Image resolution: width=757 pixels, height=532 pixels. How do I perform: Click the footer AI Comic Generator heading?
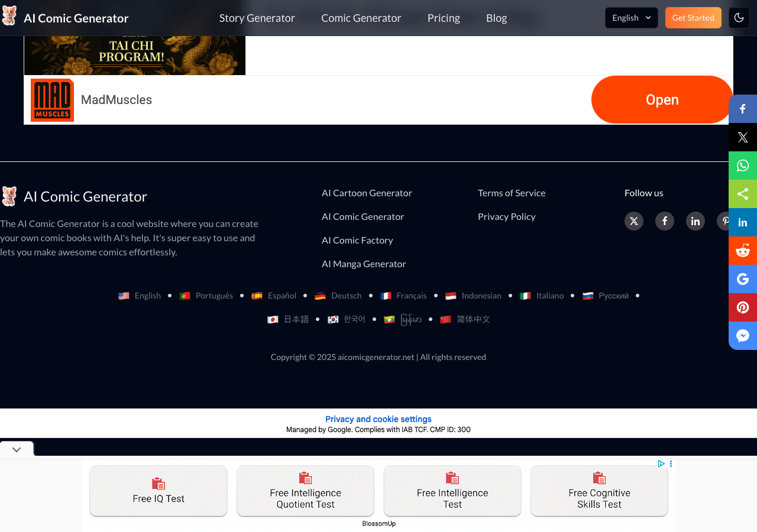click(x=85, y=196)
